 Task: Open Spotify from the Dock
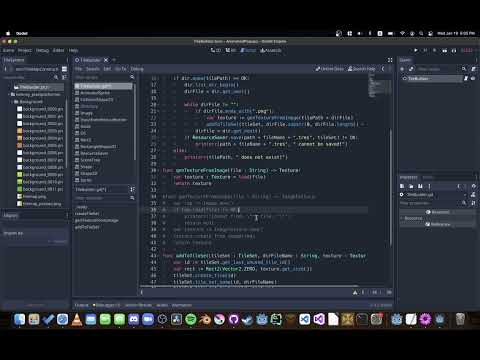point(191,320)
